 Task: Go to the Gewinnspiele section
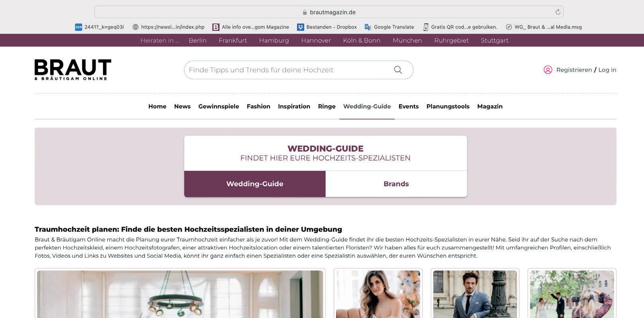click(219, 107)
